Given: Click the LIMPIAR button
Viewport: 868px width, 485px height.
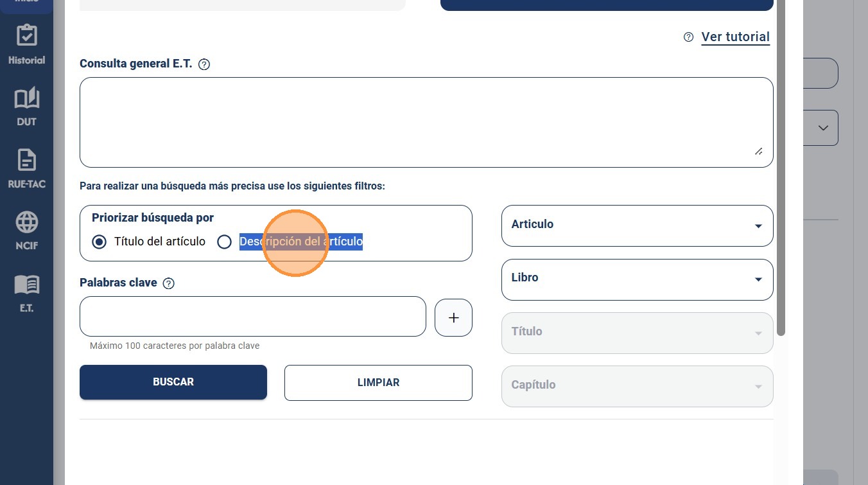Looking at the screenshot, I should pyautogui.click(x=378, y=382).
